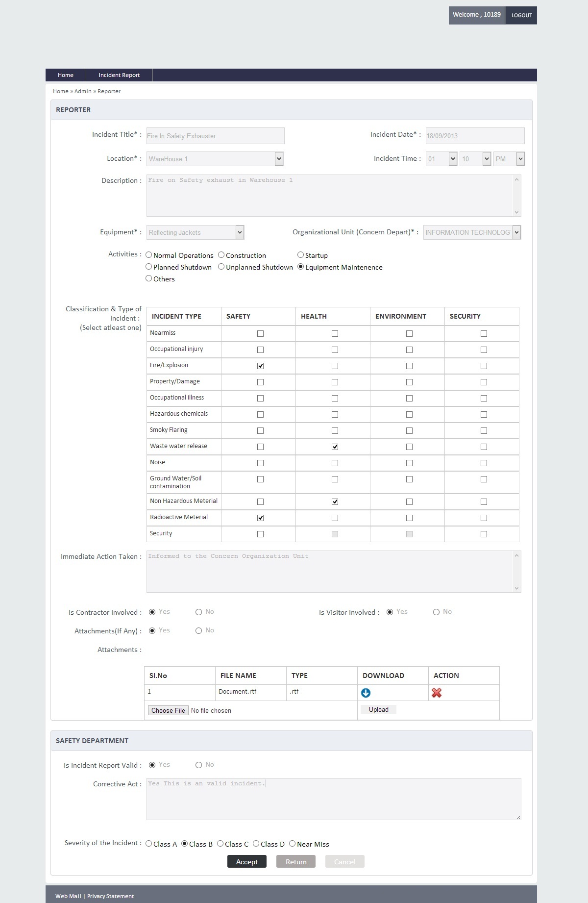Screen dimensions: 588x903
Task: Select Construction activity option
Action: (x=221, y=255)
